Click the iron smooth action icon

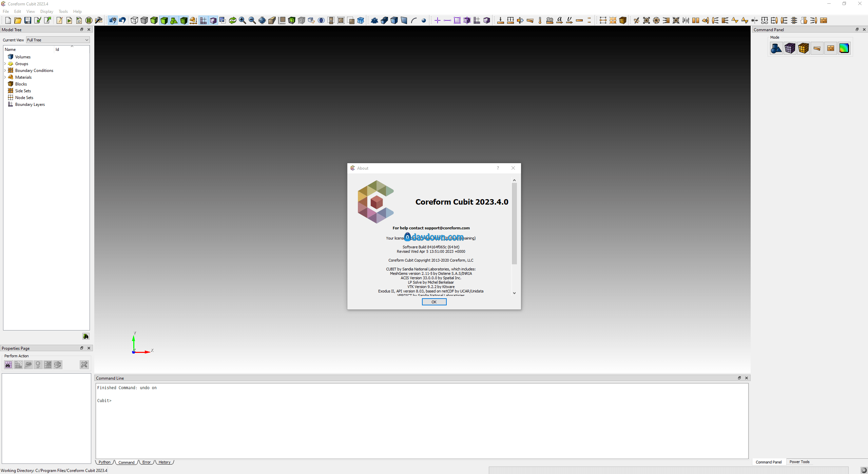[x=28, y=365]
